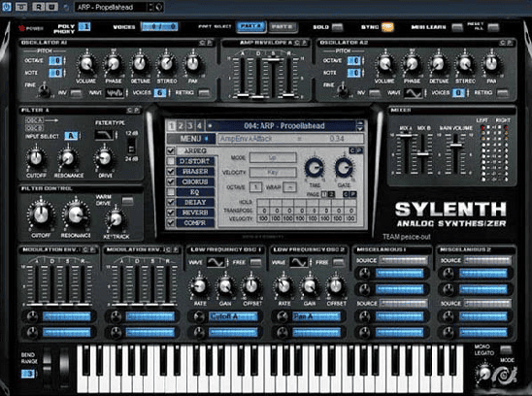The width and height of the screenshot is (532, 396).
Task: Toggle the CHORUS effect checkbox
Action: (171, 181)
